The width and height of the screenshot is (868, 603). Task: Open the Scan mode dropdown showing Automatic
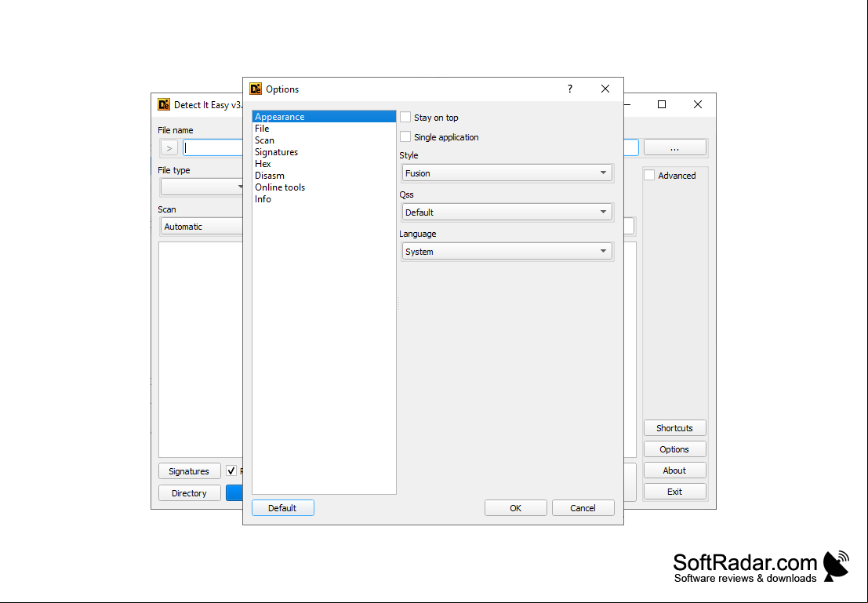202,227
